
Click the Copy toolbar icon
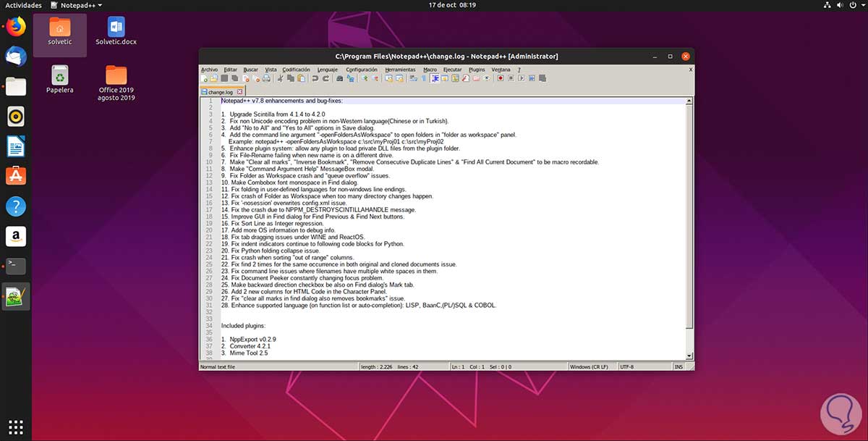pos(290,78)
